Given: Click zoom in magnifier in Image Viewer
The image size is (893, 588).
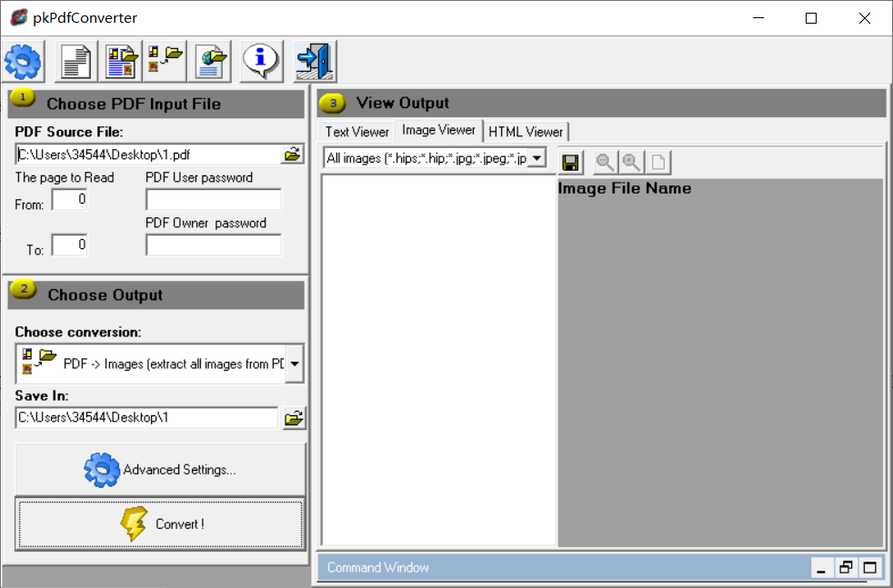Looking at the screenshot, I should (x=604, y=163).
